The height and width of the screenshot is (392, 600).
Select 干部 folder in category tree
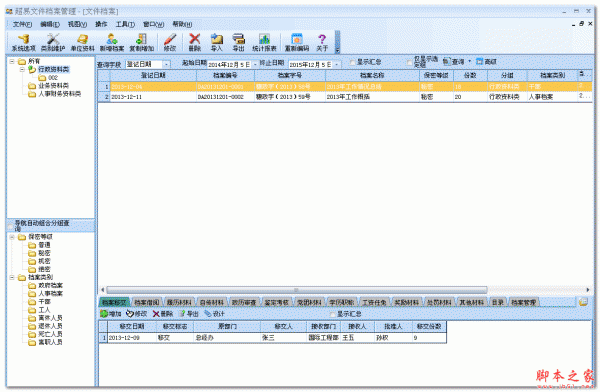coord(44,302)
